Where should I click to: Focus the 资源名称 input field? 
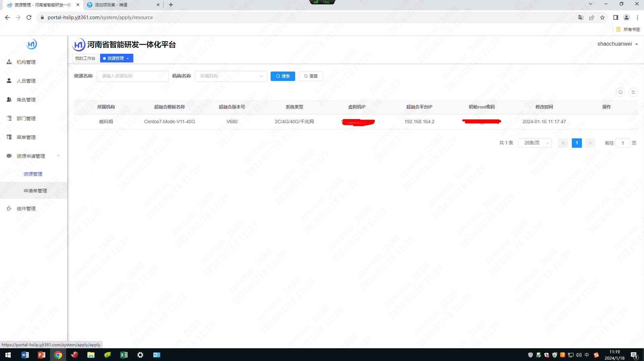(133, 76)
